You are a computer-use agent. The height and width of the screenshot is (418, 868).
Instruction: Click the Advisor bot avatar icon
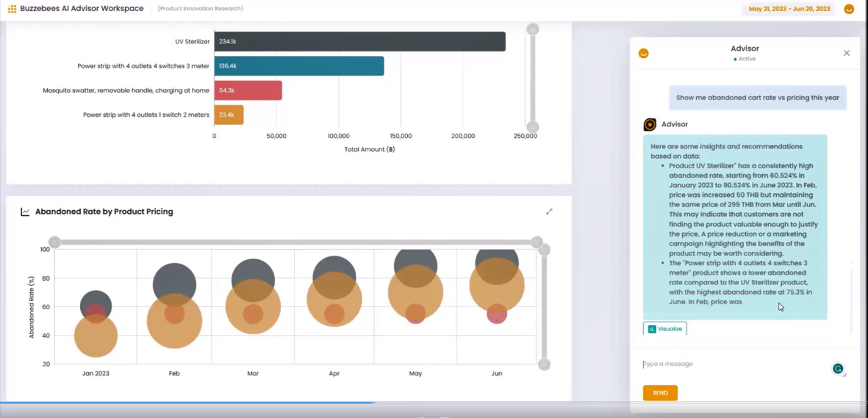point(650,125)
